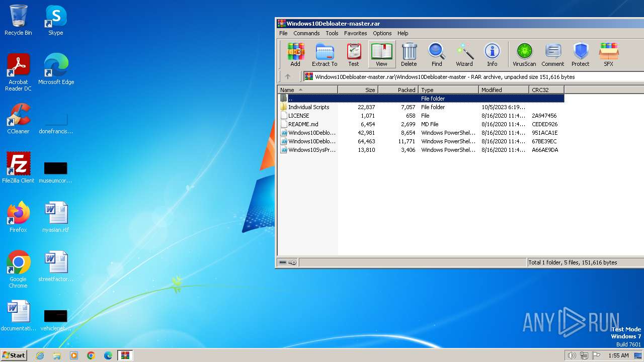Open the Tools menu
This screenshot has height=362, width=644.
pyautogui.click(x=332, y=33)
